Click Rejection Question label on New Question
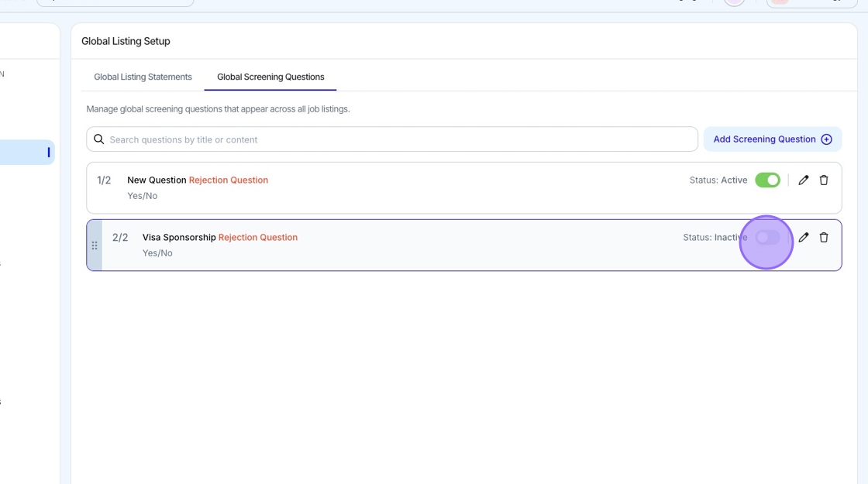The height and width of the screenshot is (484, 868). tap(229, 180)
